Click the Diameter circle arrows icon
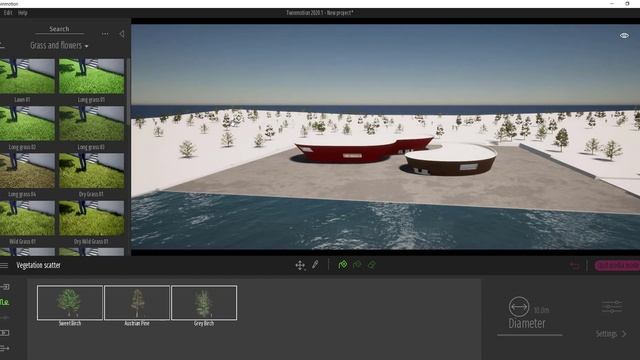640x360 pixels. tap(519, 307)
